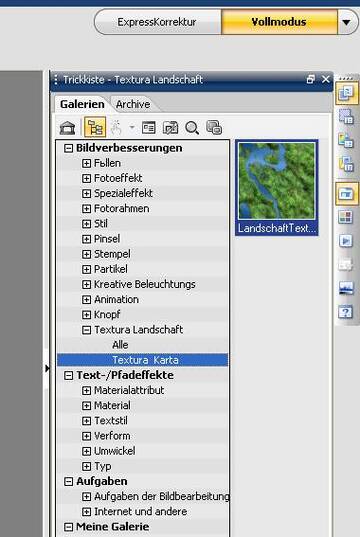Open the Vollmodus dropdown arrow
The image size is (360, 537).
tap(346, 22)
